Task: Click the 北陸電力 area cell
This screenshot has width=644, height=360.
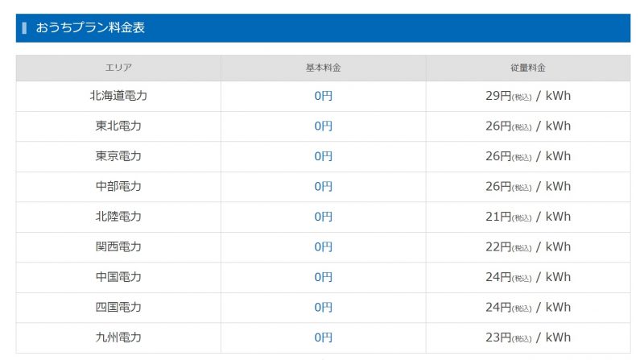Action: click(x=118, y=217)
